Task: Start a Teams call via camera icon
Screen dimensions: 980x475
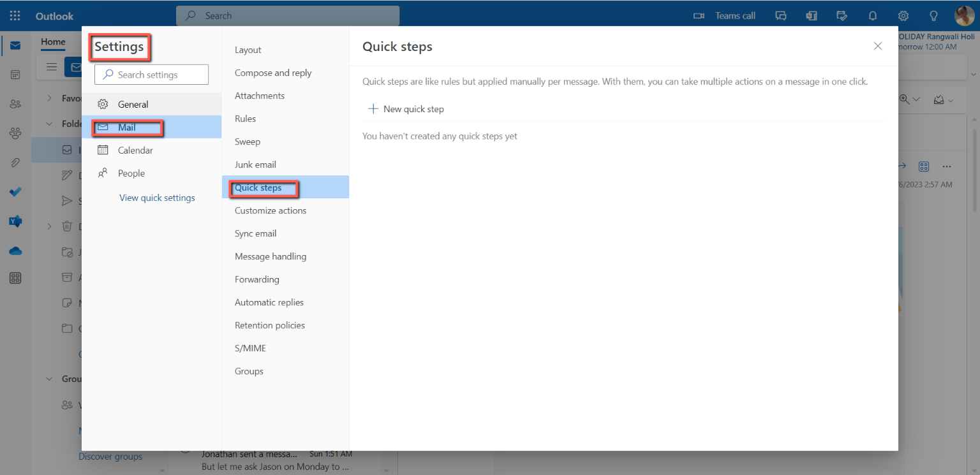Action: coord(699,15)
